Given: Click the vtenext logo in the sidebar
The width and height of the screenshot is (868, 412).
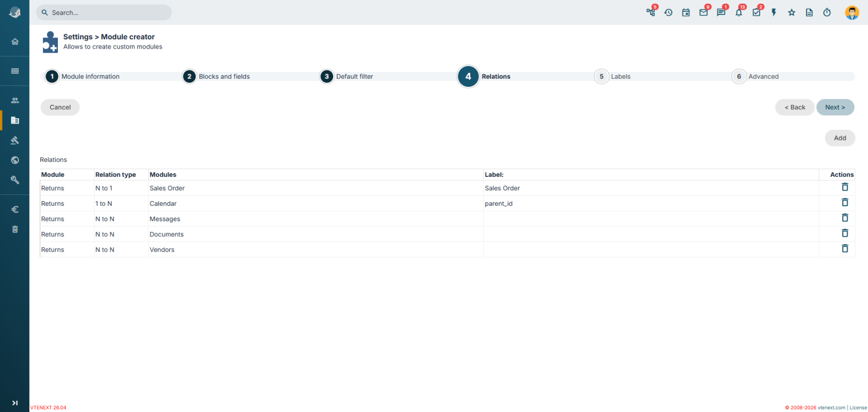Looking at the screenshot, I should click(15, 13).
